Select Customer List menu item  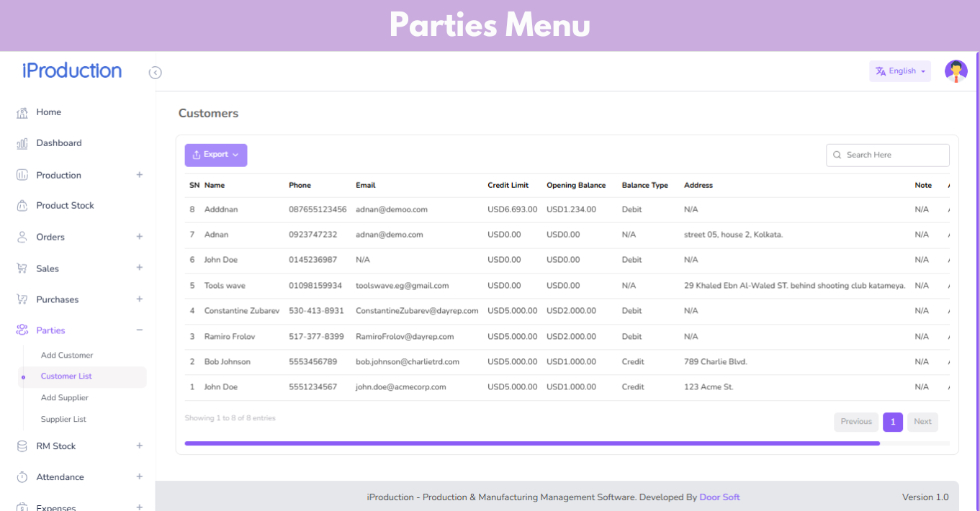82,376
